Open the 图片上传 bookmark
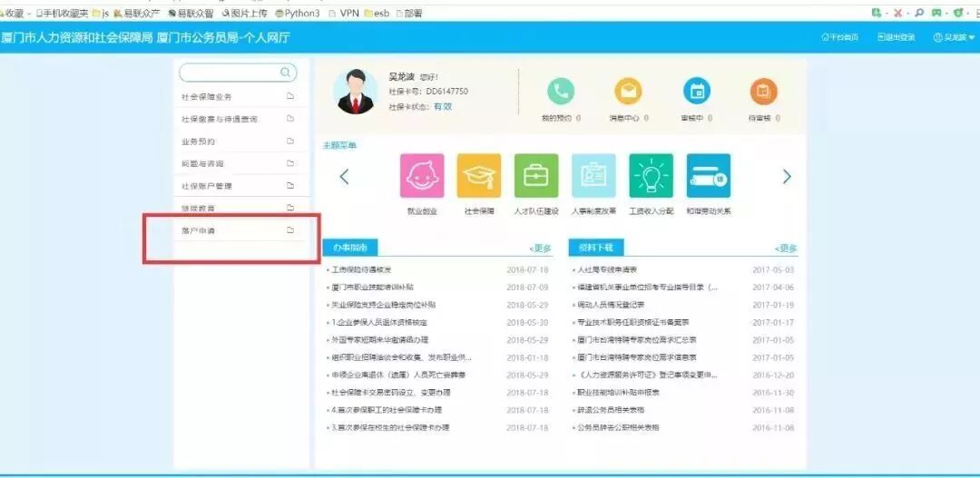The width and height of the screenshot is (980, 478). (x=245, y=13)
